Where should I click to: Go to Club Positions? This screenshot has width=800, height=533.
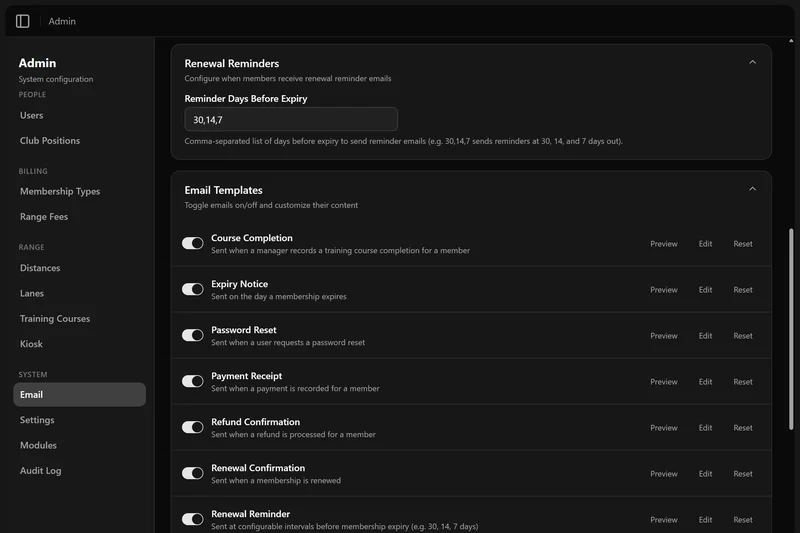pos(79,140)
